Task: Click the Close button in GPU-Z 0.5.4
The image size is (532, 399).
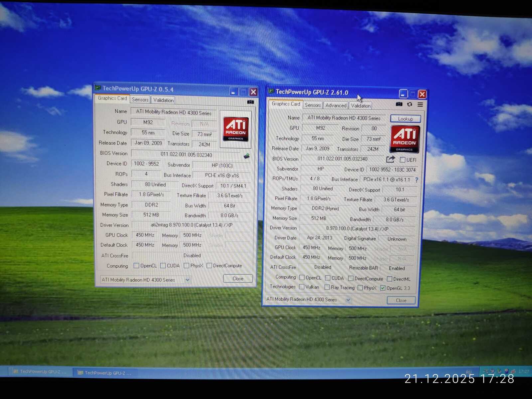Action: pos(238,278)
